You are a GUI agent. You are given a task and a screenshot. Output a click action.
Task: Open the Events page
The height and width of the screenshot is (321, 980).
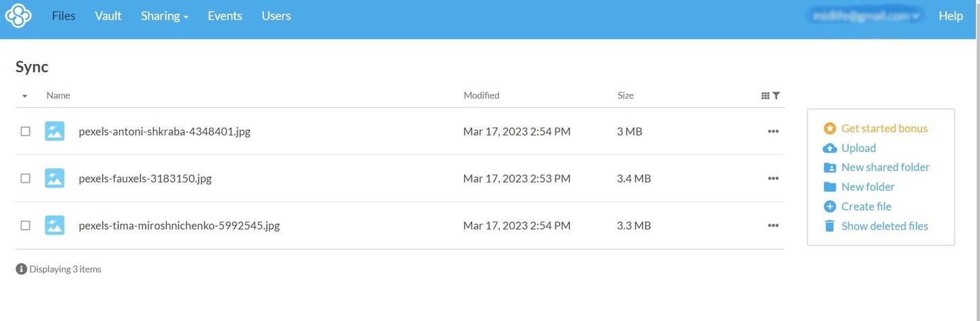click(225, 16)
